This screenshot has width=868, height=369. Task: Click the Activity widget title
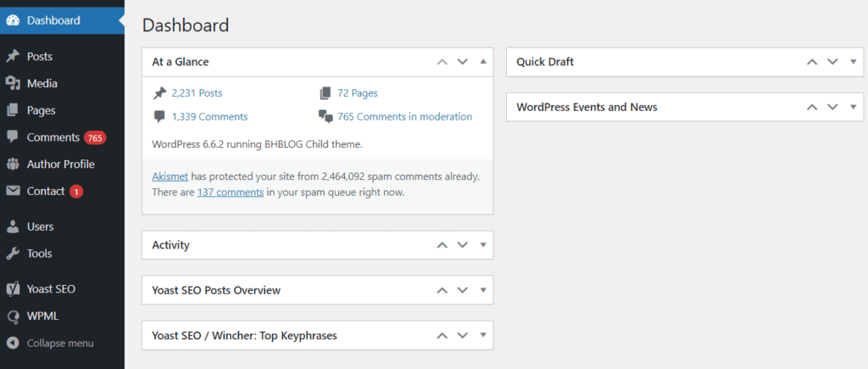171,245
